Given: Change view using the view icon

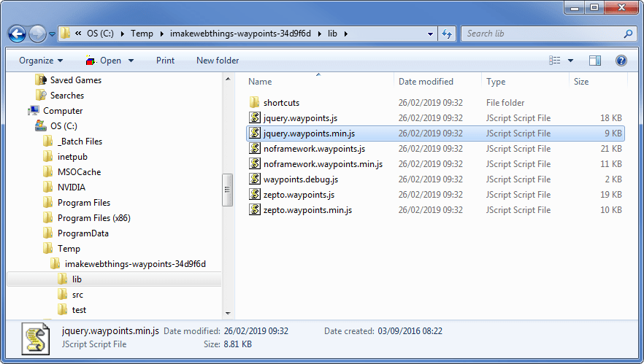Looking at the screenshot, I should pyautogui.click(x=554, y=61).
